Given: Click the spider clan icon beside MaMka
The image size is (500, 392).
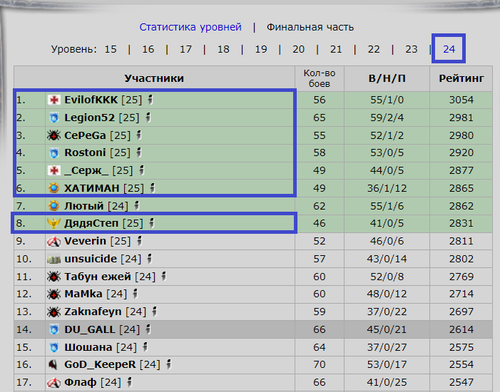Looking at the screenshot, I should (54, 294).
